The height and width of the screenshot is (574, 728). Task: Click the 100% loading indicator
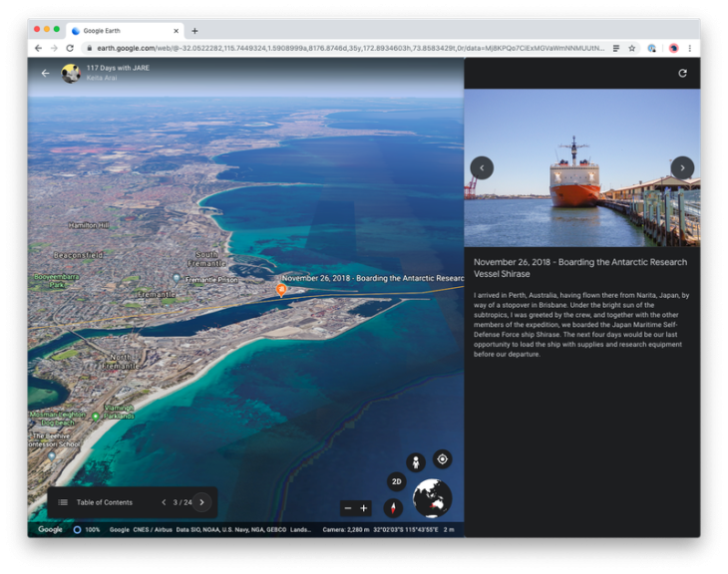pyautogui.click(x=87, y=529)
